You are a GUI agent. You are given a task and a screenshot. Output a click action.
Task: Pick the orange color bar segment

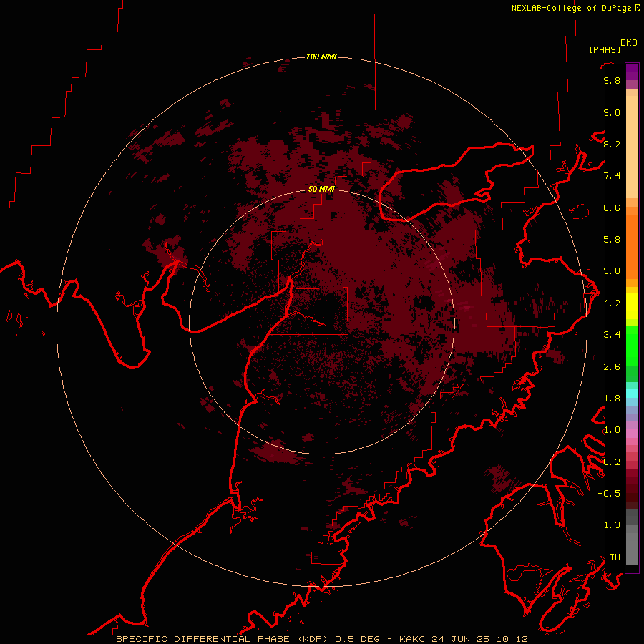coord(632,247)
